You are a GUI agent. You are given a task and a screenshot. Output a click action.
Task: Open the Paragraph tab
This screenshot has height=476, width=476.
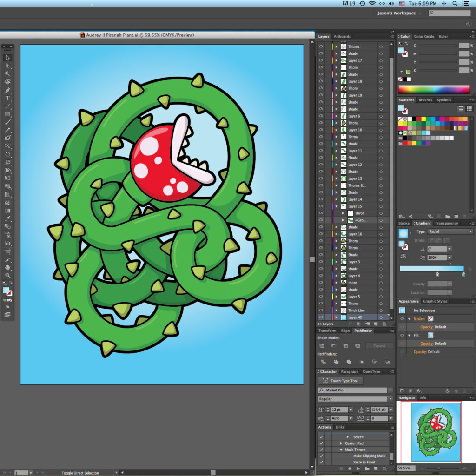click(x=350, y=372)
